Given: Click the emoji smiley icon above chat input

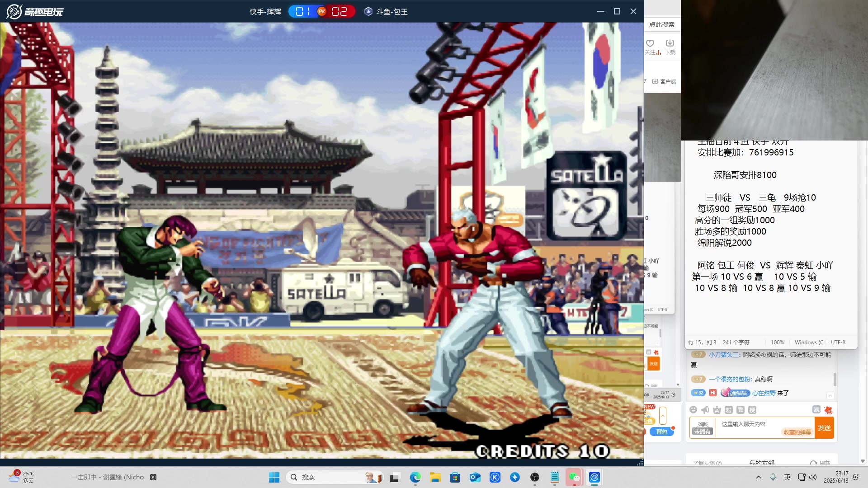Looking at the screenshot, I should click(x=693, y=410).
